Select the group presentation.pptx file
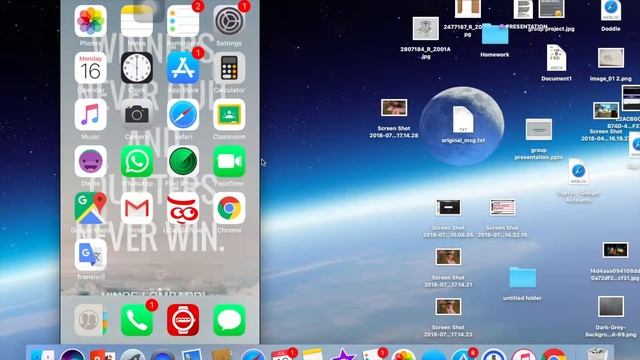640x360 pixels. (x=539, y=129)
